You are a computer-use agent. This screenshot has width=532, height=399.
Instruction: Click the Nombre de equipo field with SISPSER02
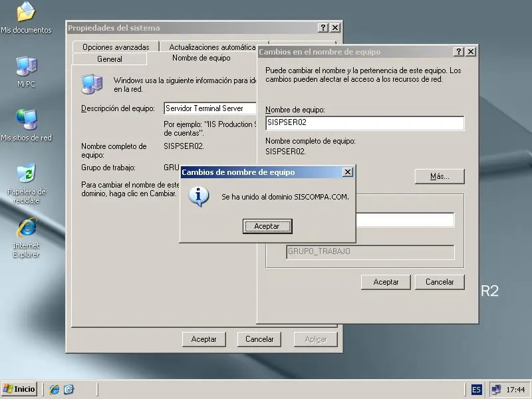pos(364,123)
